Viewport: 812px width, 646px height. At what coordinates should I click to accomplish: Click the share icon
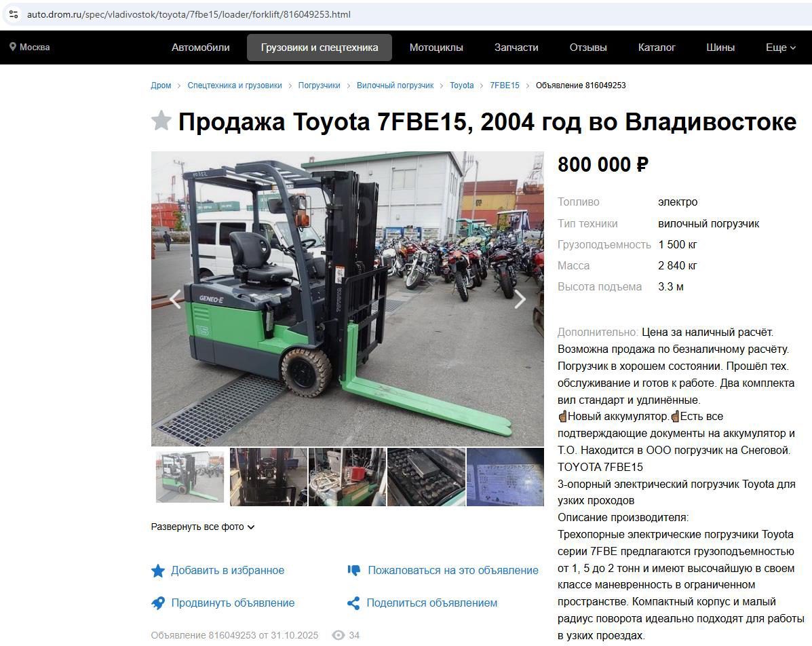(353, 603)
